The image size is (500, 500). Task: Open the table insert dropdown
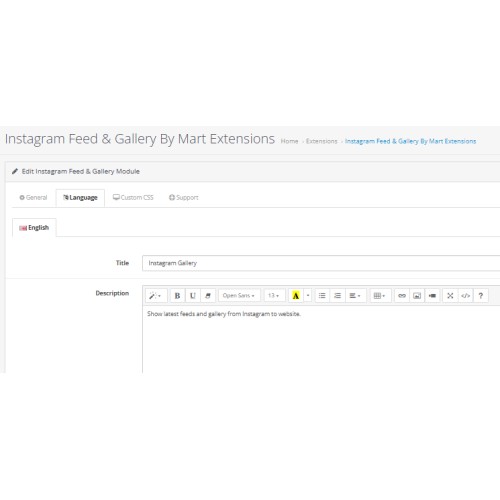tap(380, 296)
